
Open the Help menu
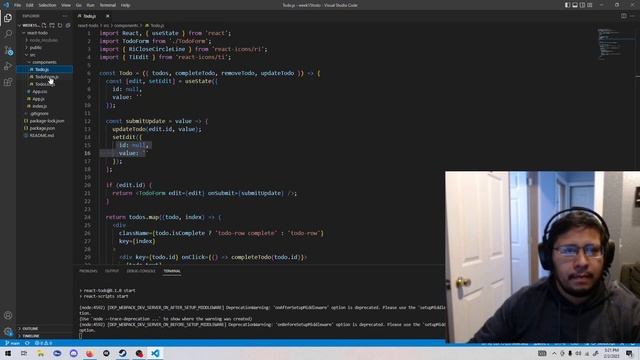(x=125, y=5)
